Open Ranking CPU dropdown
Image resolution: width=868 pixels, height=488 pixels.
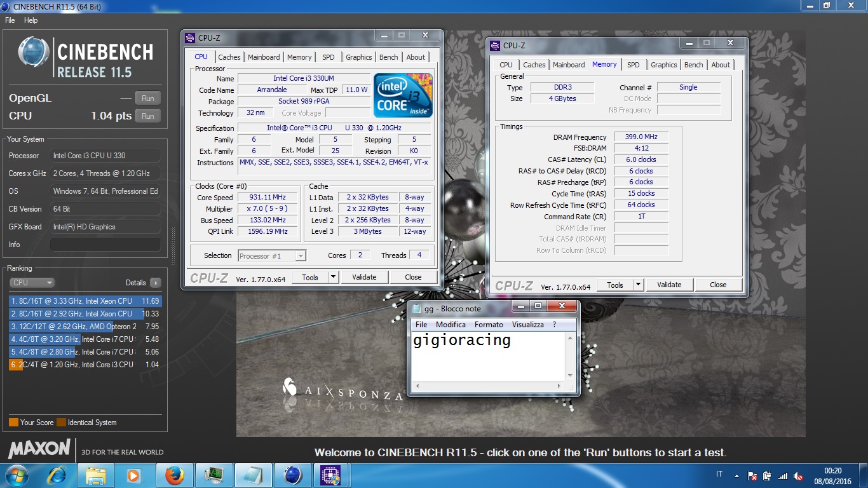tap(32, 283)
